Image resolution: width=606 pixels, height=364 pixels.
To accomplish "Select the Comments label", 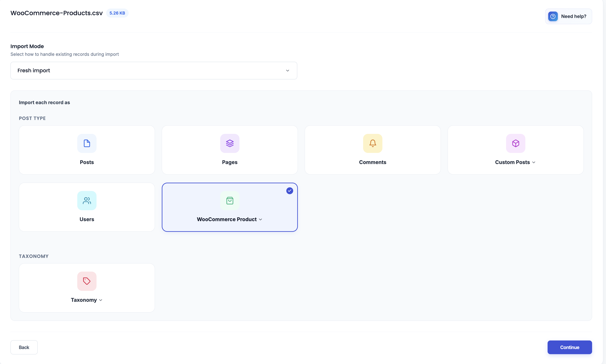I will pyautogui.click(x=372, y=162).
